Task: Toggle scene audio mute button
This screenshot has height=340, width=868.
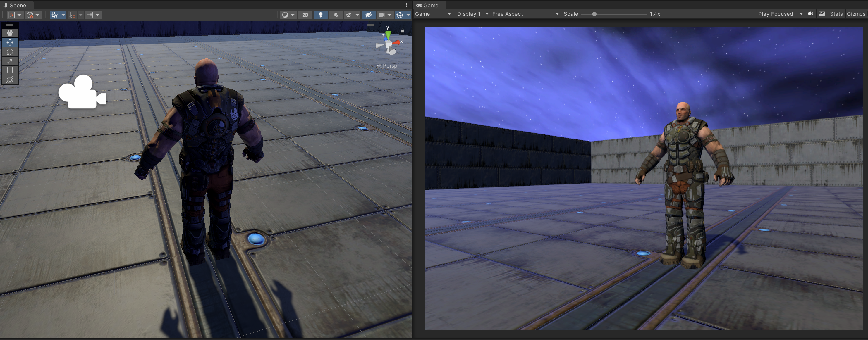Action: [336, 15]
